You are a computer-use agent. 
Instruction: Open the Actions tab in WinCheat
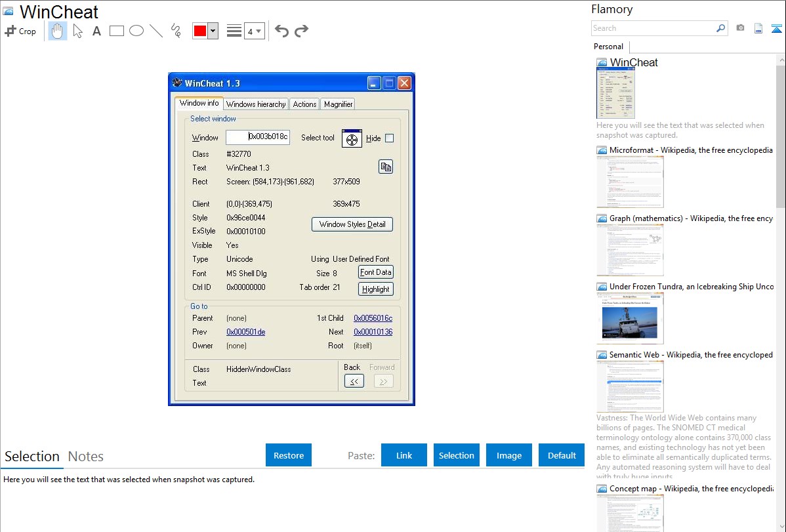tap(305, 104)
